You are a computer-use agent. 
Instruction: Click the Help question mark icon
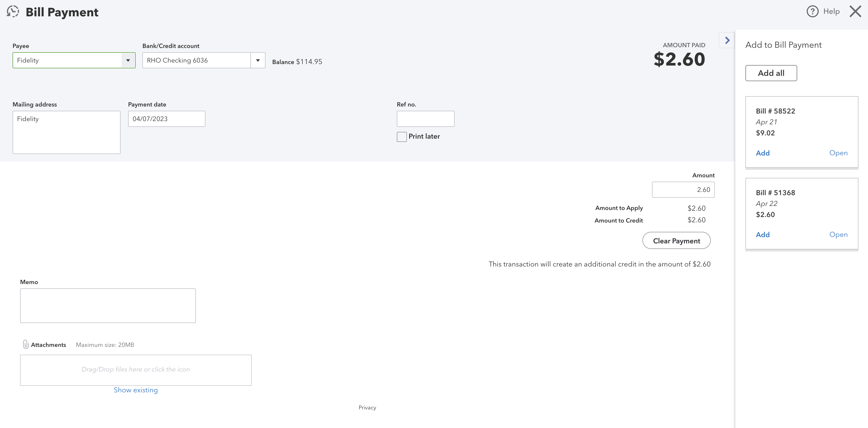click(812, 12)
